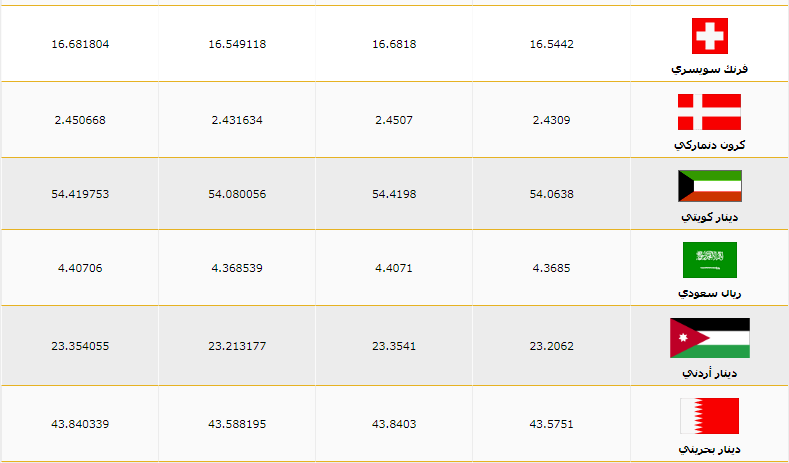
Task: Select the Saudi riyal value 4.4071
Action: (394, 268)
